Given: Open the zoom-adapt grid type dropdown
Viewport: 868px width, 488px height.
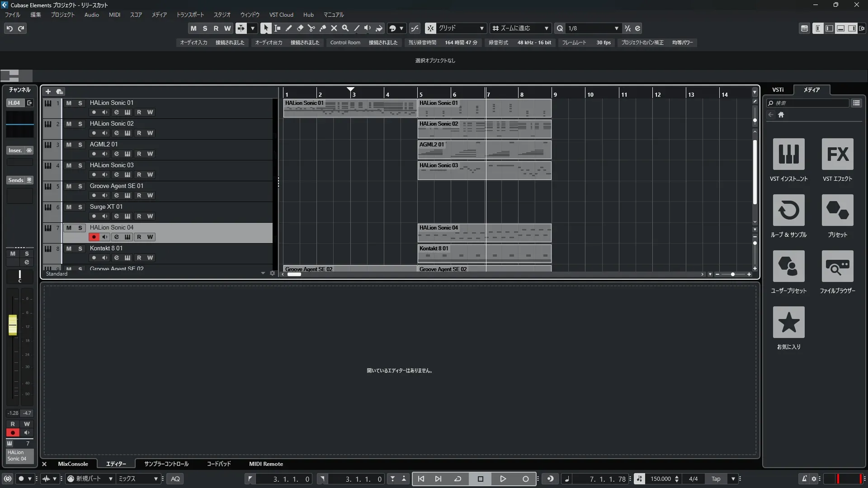Looking at the screenshot, I should [x=546, y=28].
